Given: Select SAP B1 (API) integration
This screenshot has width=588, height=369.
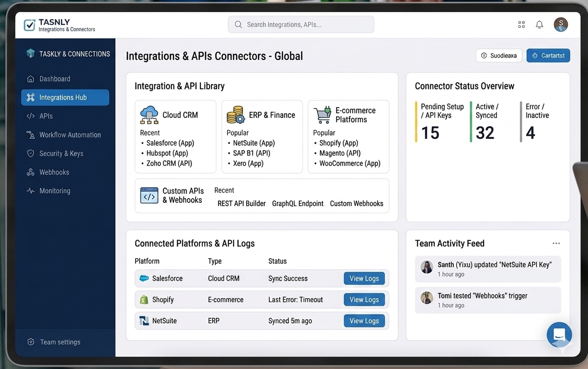Looking at the screenshot, I should point(252,153).
